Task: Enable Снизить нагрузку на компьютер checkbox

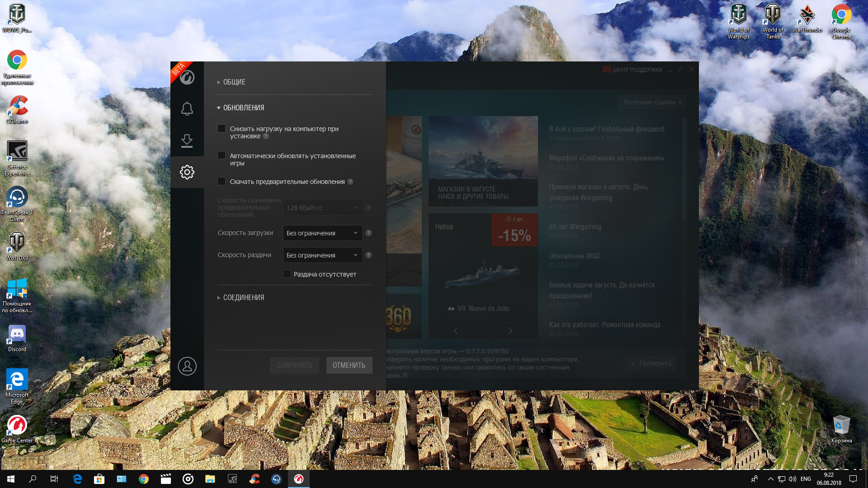Action: click(x=222, y=129)
